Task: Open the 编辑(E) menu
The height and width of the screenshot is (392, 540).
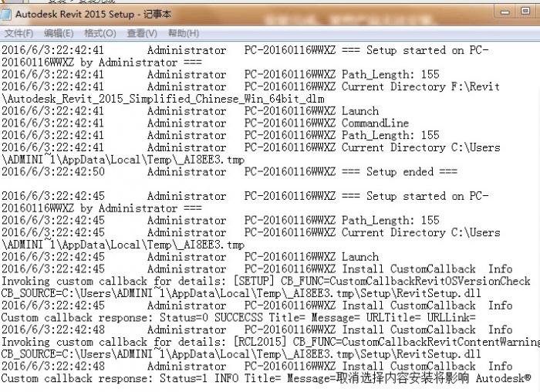Action: tap(59, 33)
